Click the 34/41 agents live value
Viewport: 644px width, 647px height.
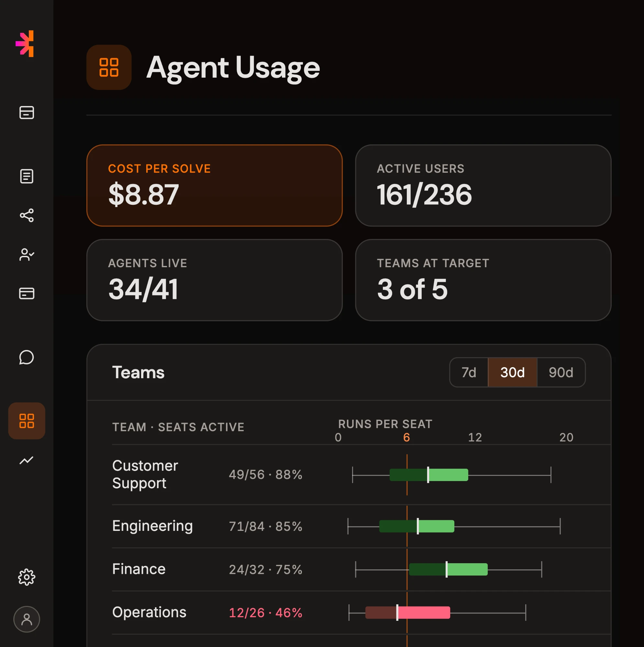coord(143,289)
